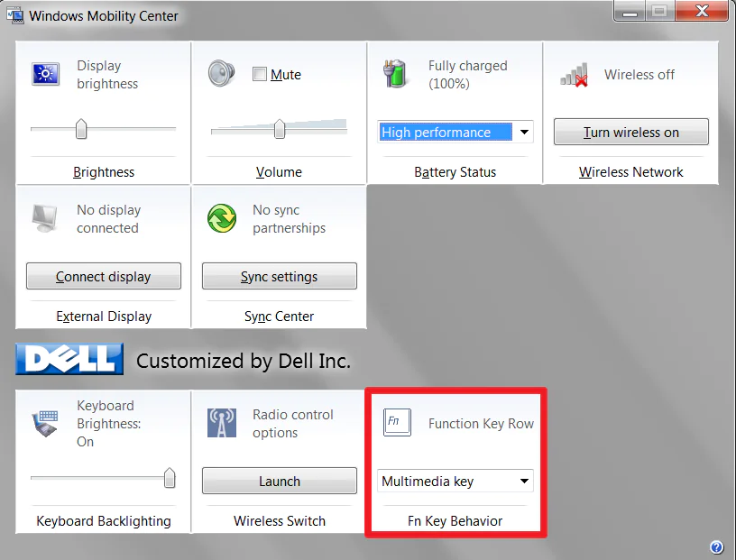Click the keyboard brightness icon
Screen dimensions: 736x560
45,422
